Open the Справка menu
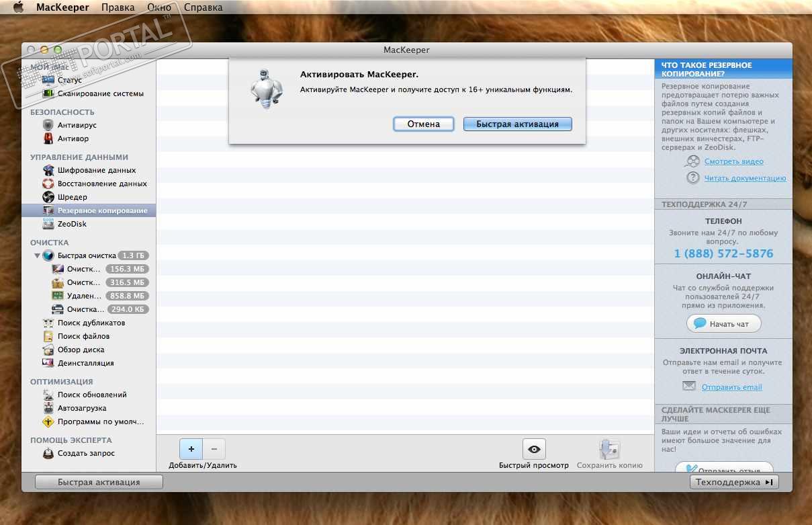The width and height of the screenshot is (812, 525). [x=203, y=7]
